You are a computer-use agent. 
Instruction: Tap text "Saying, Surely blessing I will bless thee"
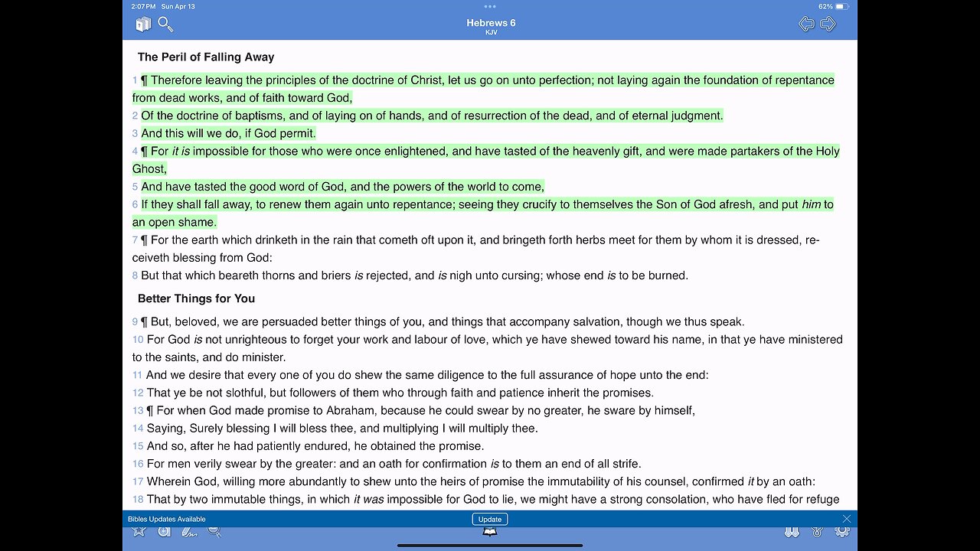coord(251,429)
